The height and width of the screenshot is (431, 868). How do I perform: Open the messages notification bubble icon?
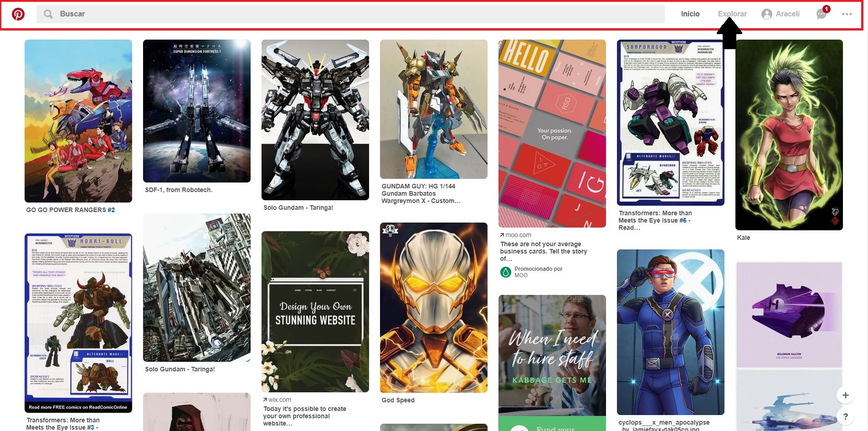click(822, 14)
